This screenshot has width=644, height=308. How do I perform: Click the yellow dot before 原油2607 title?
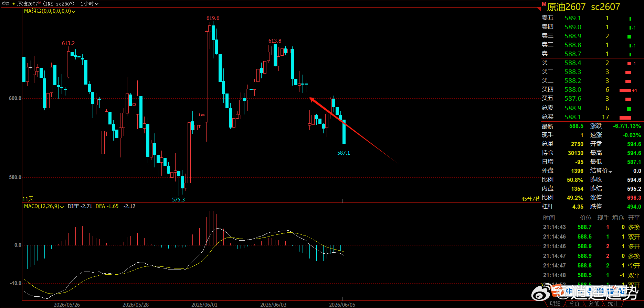point(13,4)
